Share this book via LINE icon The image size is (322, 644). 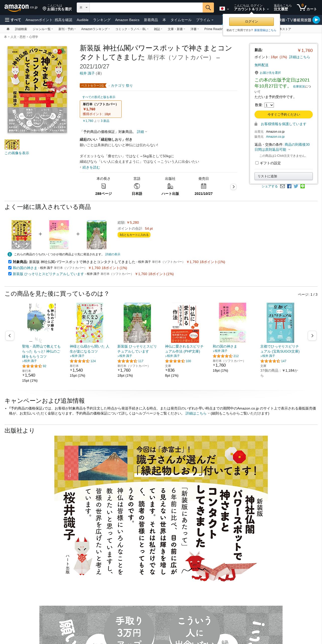tap(302, 186)
